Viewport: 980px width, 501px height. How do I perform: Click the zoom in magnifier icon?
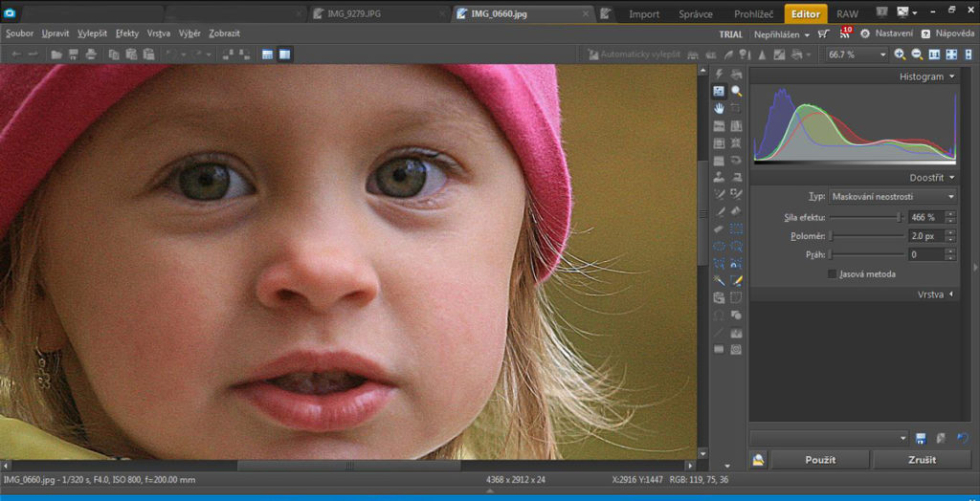pyautogui.click(x=900, y=54)
